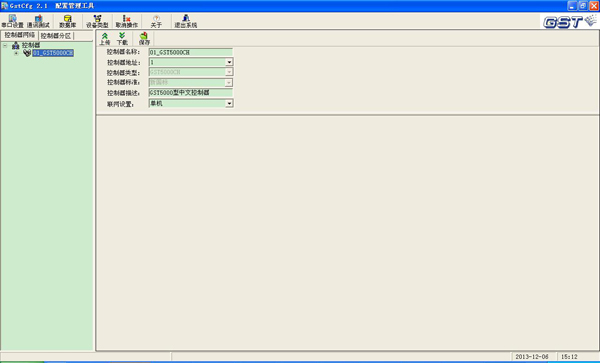The height and width of the screenshot is (363, 600).
Task: Launch the 通讯测试 communication test
Action: tap(38, 21)
